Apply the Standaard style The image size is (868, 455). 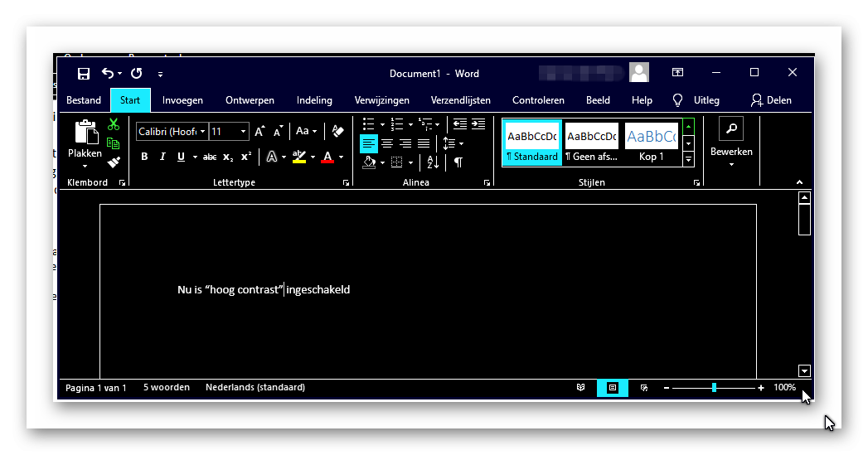[532, 143]
